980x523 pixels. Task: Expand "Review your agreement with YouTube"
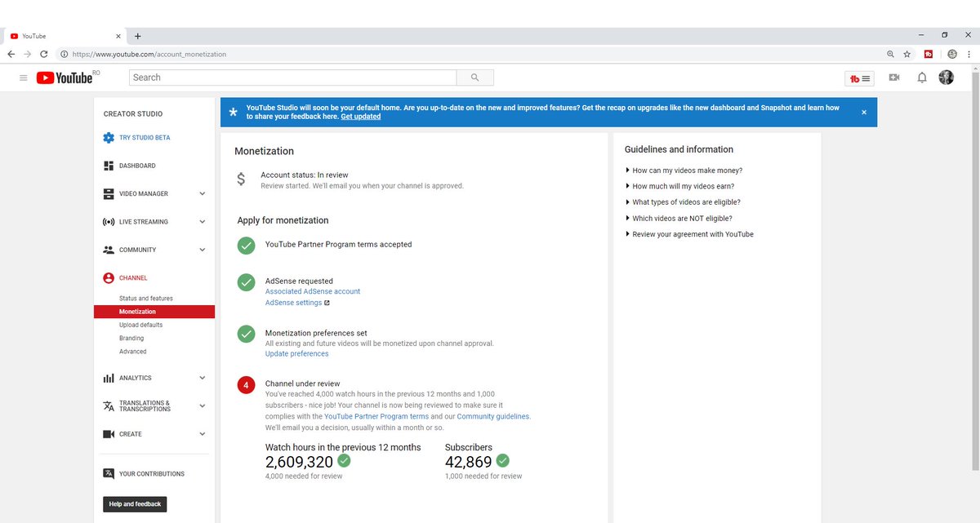pos(689,234)
